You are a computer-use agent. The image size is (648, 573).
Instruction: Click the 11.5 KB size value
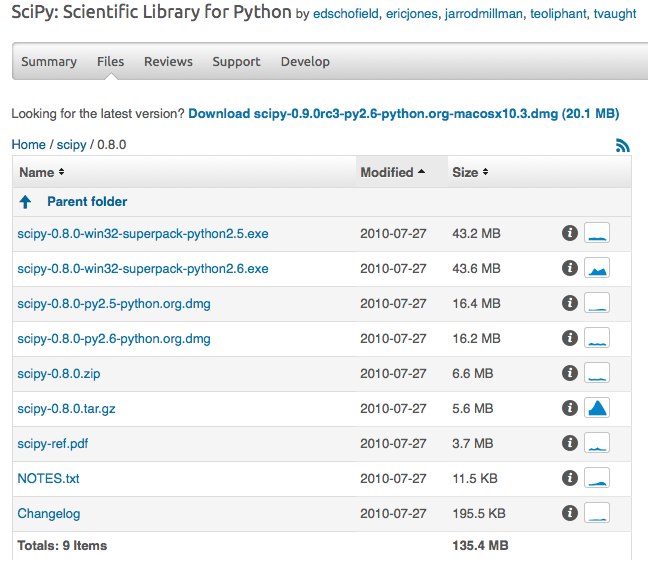coord(475,478)
